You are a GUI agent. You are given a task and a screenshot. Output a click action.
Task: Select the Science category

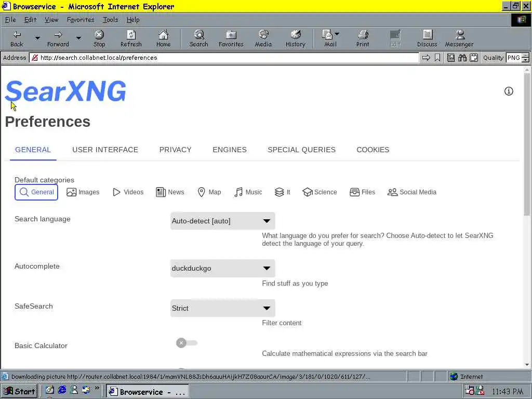[x=320, y=192]
